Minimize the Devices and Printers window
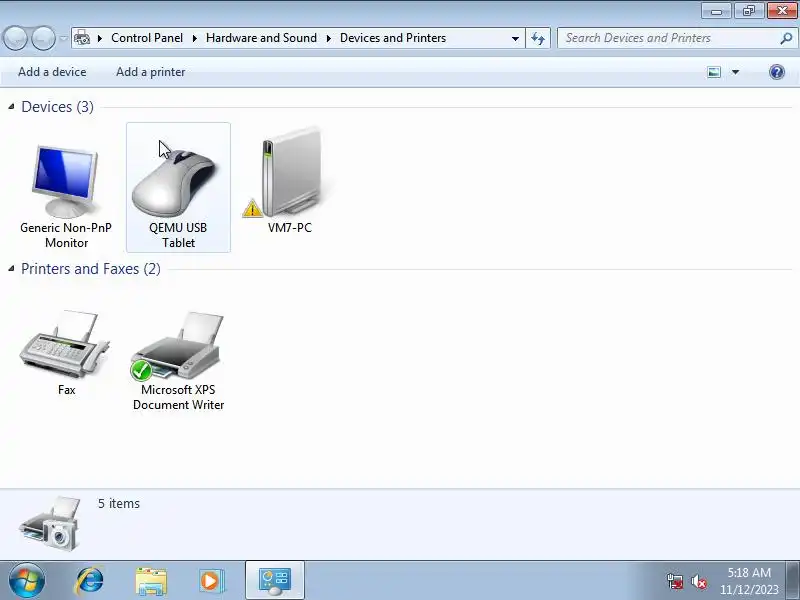Image resolution: width=800 pixels, height=600 pixels. click(716, 11)
